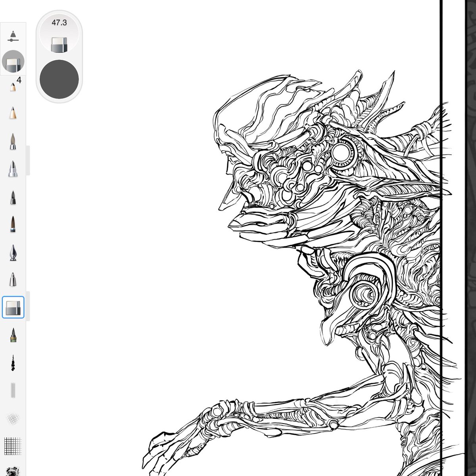Select the silver ballpoint pen brush
This screenshot has height=476, width=476.
pos(13,279)
